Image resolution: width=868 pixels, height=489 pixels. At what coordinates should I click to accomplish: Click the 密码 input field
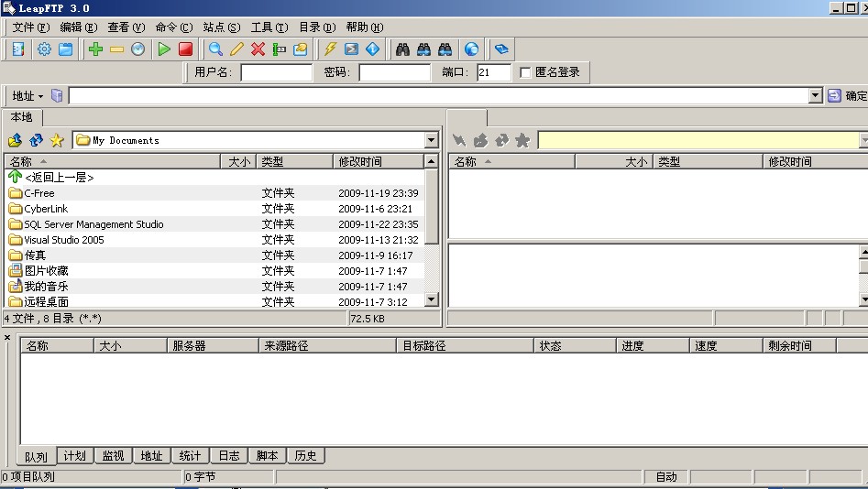click(395, 72)
